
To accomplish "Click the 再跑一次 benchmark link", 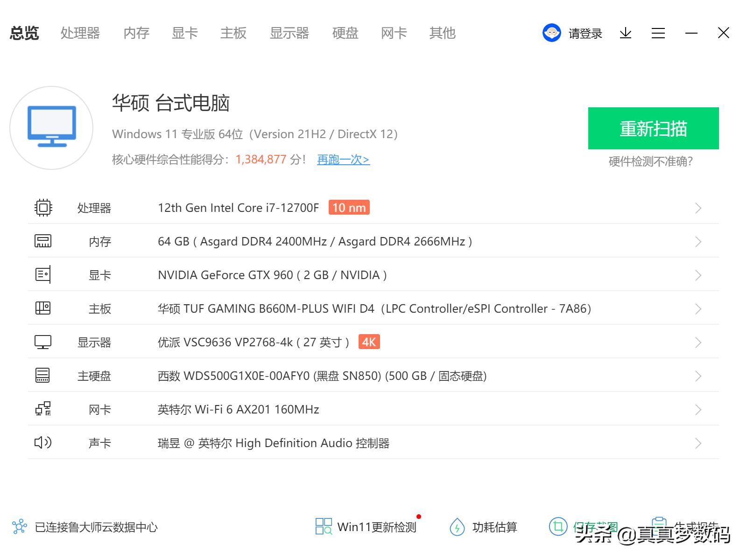I will 342,160.
